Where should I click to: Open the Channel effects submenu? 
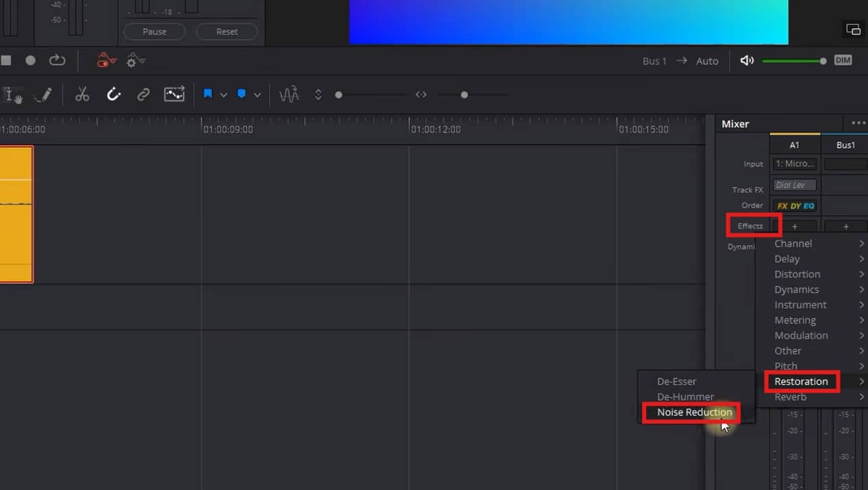[x=812, y=244]
